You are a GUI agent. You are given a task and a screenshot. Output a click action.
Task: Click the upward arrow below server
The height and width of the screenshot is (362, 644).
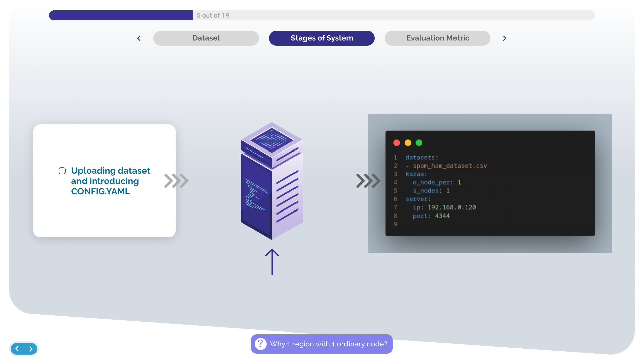point(272,262)
